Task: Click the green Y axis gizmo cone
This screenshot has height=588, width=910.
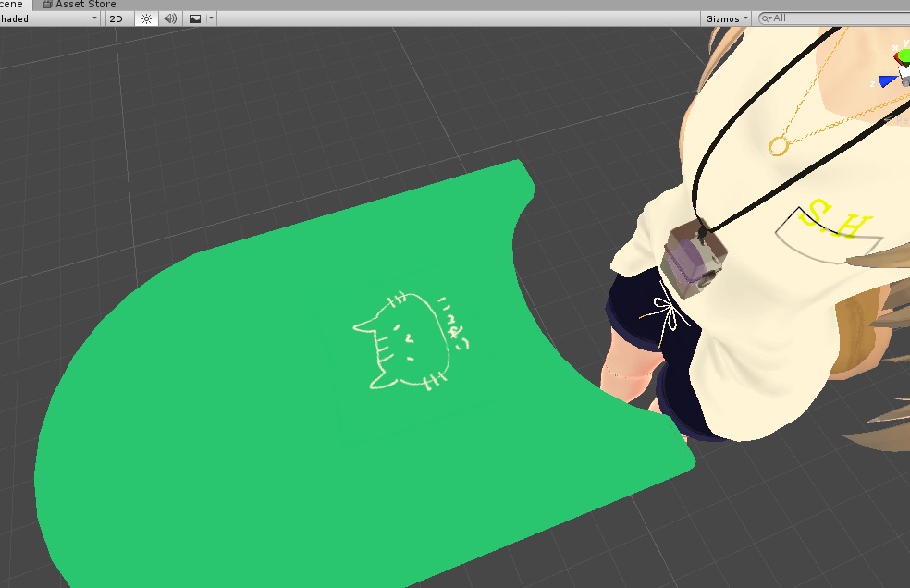Action: [x=903, y=57]
